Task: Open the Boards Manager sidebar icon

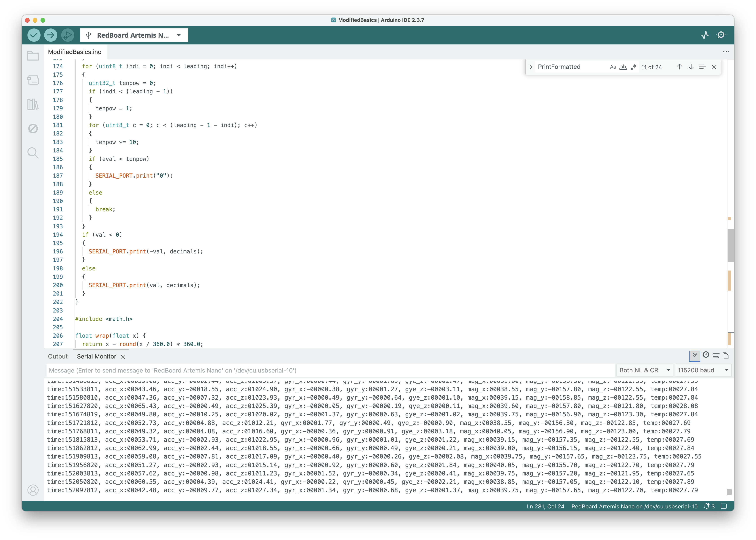Action: coord(33,80)
